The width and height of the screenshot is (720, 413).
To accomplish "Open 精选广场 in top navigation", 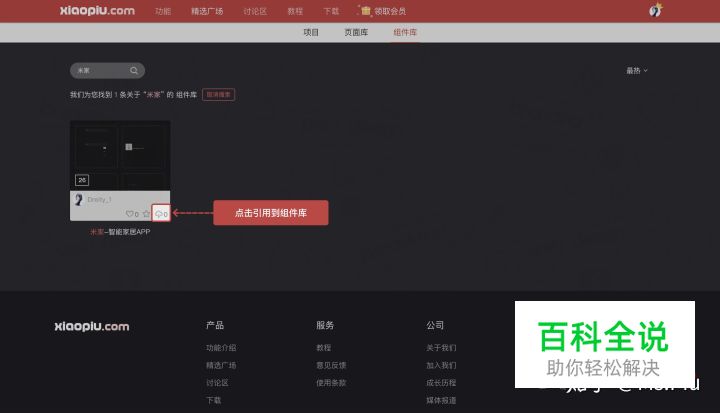I will (x=207, y=11).
